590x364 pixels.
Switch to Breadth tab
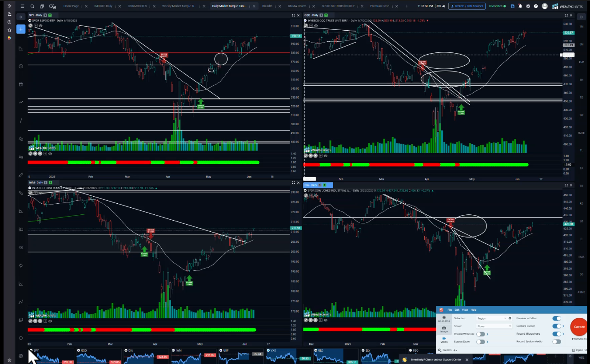point(267,6)
